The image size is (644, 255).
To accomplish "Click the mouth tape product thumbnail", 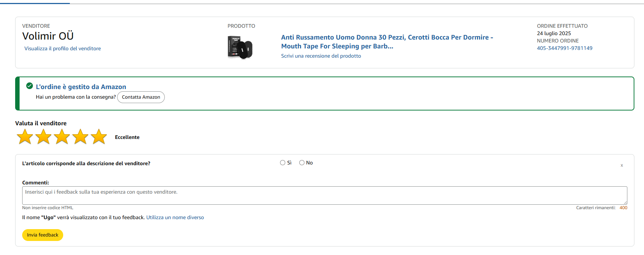I will 240,47.
